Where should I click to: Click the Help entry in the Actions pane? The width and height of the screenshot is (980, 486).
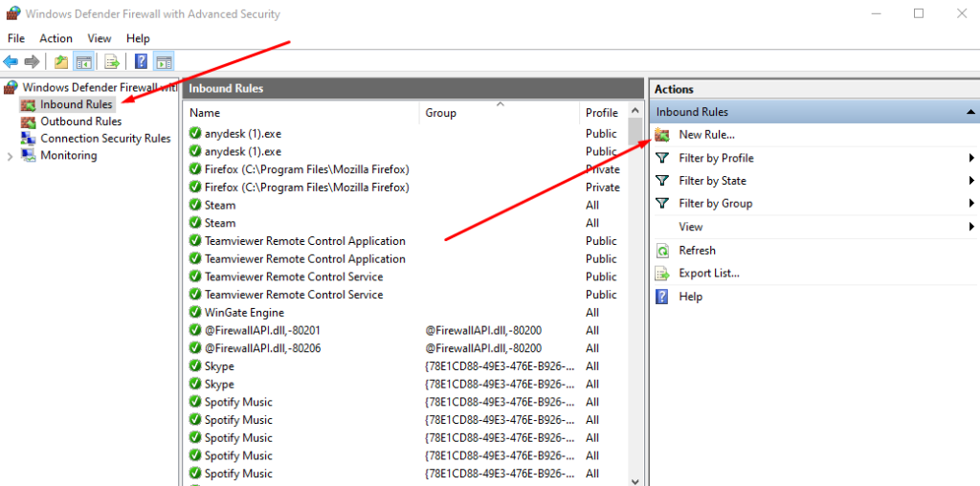(691, 297)
